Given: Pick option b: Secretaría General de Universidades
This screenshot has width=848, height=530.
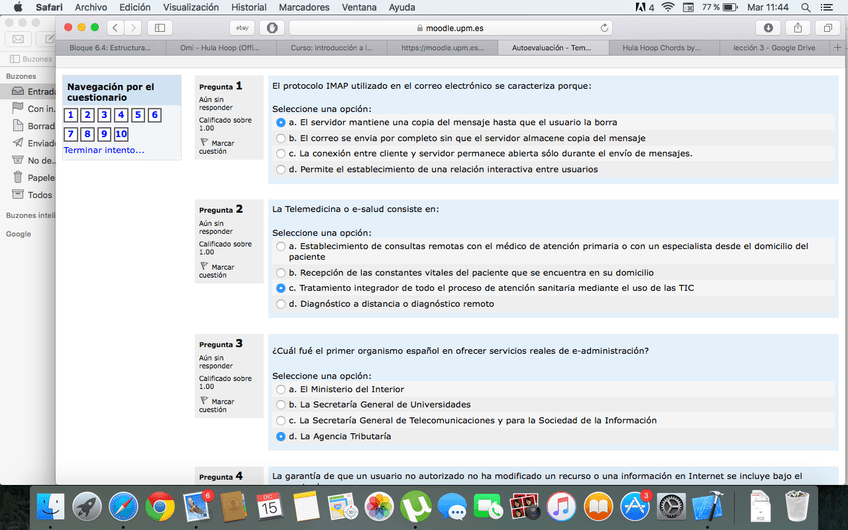Looking at the screenshot, I should coord(280,405).
